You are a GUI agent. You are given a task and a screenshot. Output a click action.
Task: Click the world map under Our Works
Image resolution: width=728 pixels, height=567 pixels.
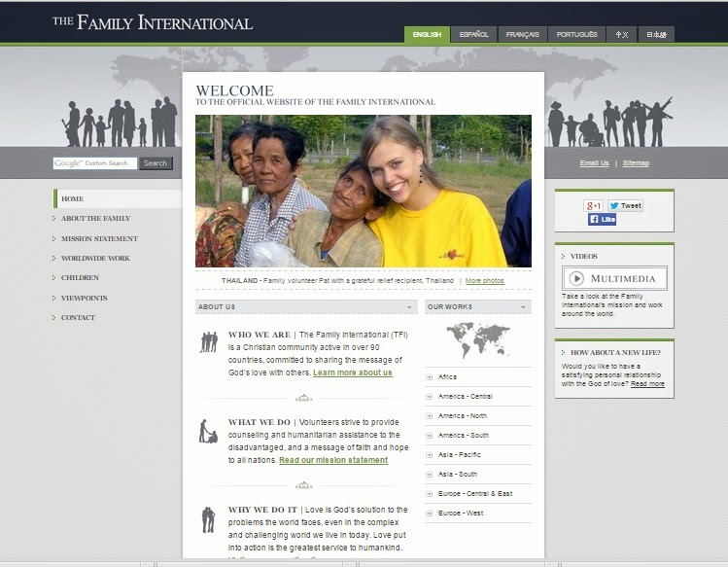click(478, 340)
